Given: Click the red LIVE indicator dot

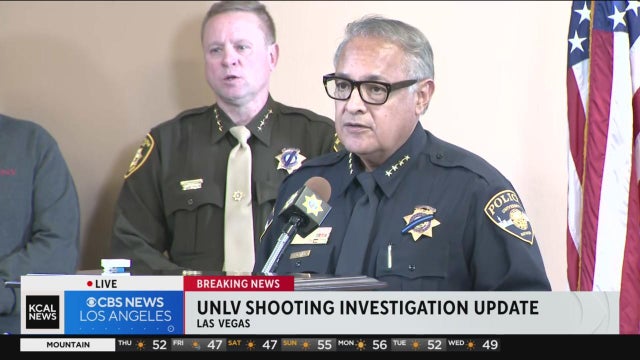Looking at the screenshot, I should pos(90,284).
